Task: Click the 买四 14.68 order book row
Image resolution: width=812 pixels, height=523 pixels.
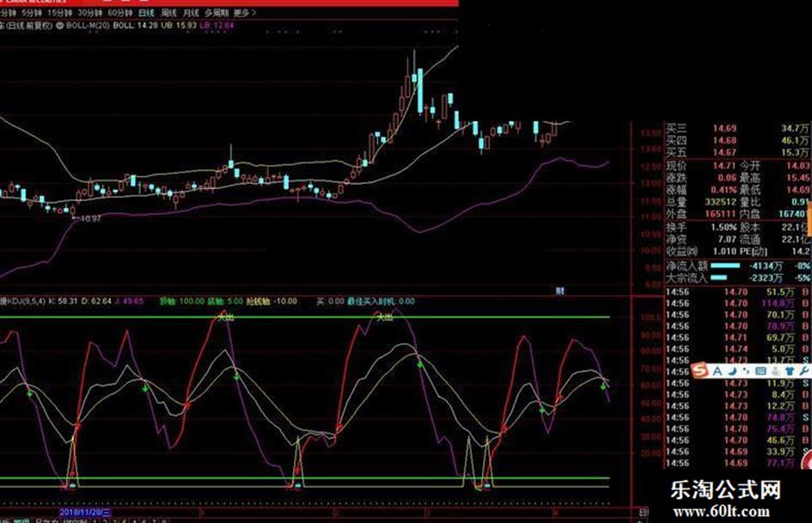Action: [x=737, y=140]
